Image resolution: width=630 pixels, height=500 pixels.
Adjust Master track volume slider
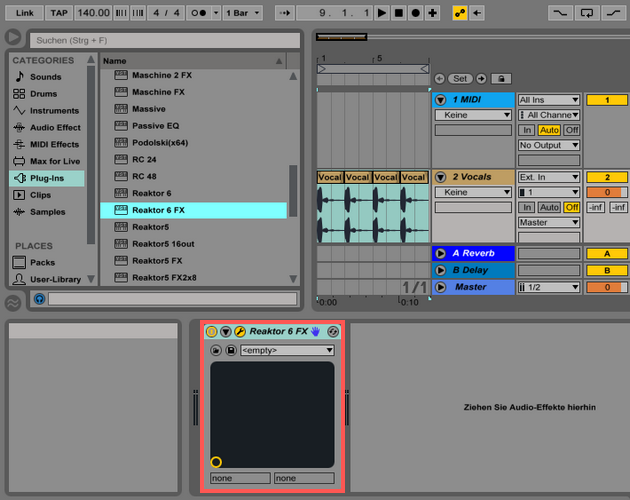607,287
